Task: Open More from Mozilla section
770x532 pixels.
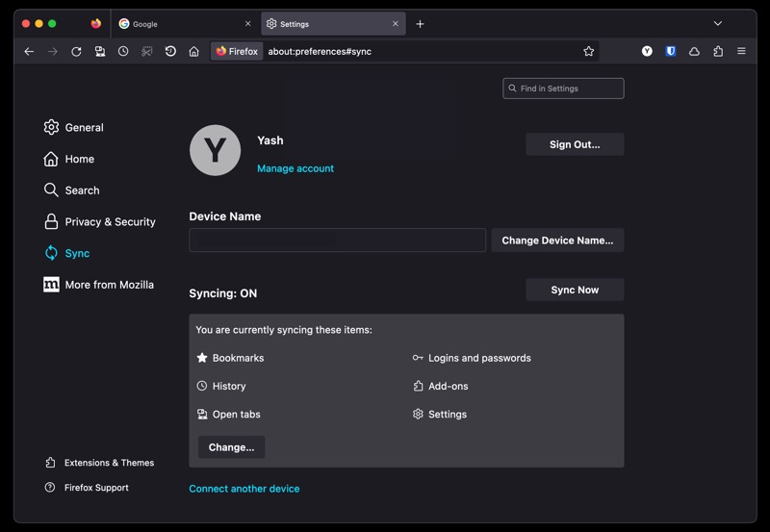Action: click(99, 285)
